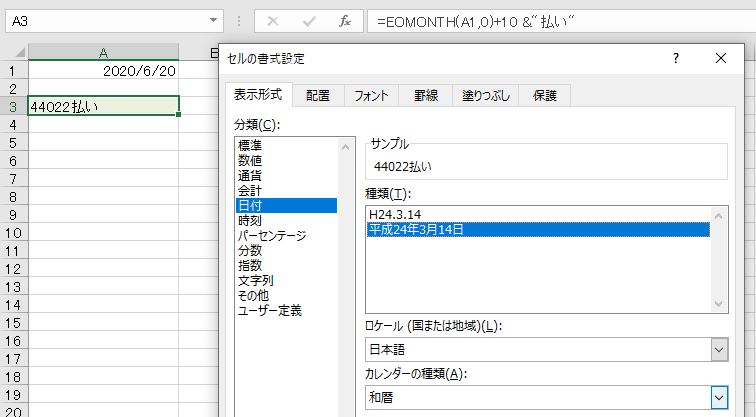This screenshot has width=756, height=417.
Task: Close the セルの書式設定 dialog
Action: coord(721,58)
